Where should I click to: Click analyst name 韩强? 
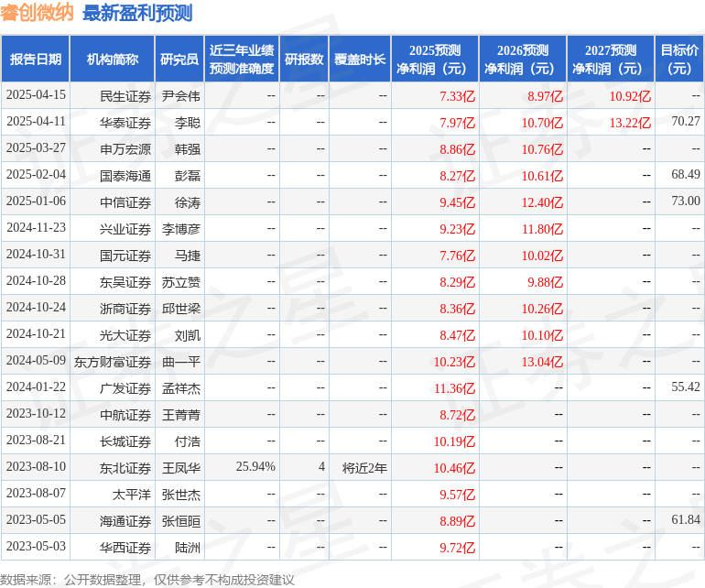click(188, 149)
